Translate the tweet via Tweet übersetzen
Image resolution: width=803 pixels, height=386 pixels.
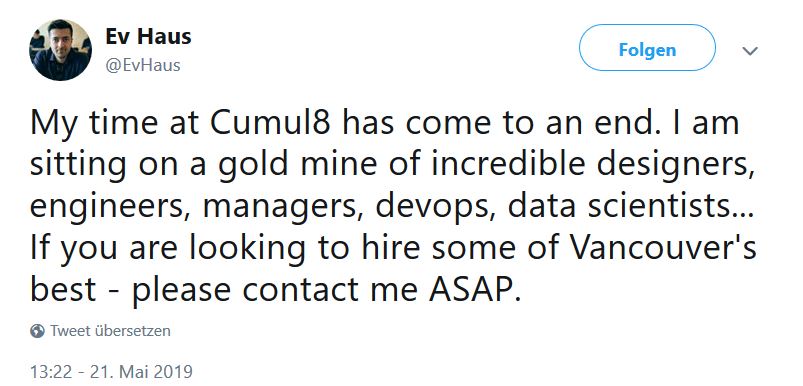110,331
